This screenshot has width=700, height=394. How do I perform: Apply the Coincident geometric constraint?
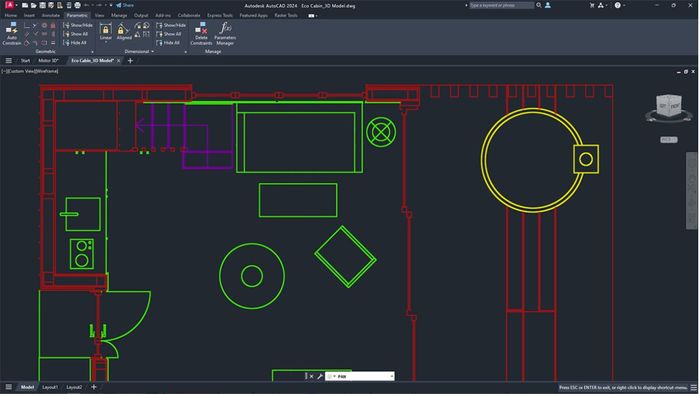27,25
